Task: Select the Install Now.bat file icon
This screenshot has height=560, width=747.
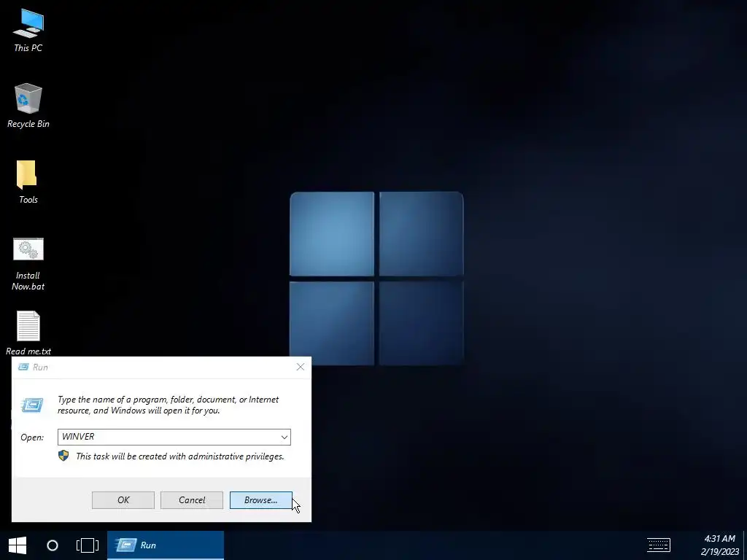Action: tap(28, 264)
